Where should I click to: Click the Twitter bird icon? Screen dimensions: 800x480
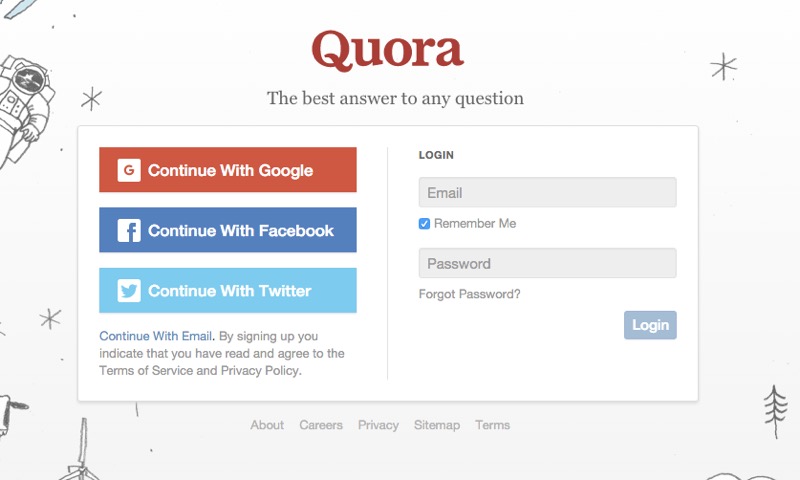pyautogui.click(x=129, y=291)
